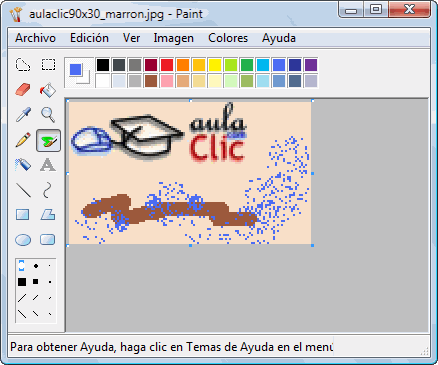The height and width of the screenshot is (365, 438).
Task: Click the bottom-right canvas resize handle
Action: (x=313, y=245)
